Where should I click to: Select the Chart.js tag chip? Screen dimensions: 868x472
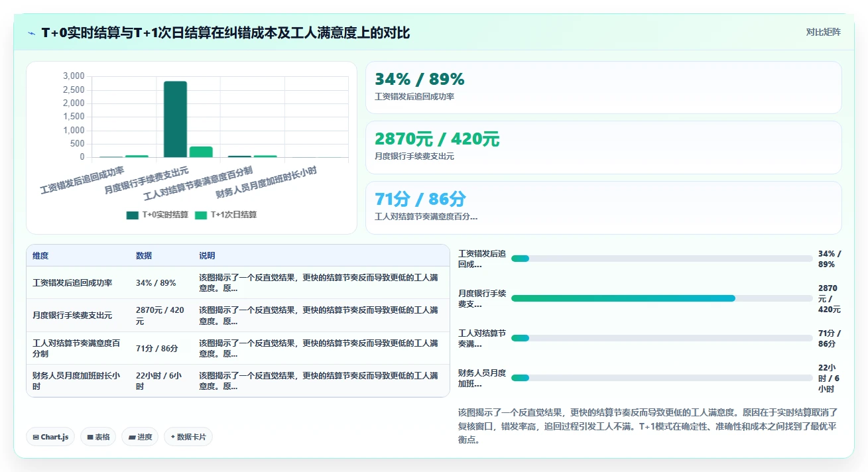(x=50, y=437)
